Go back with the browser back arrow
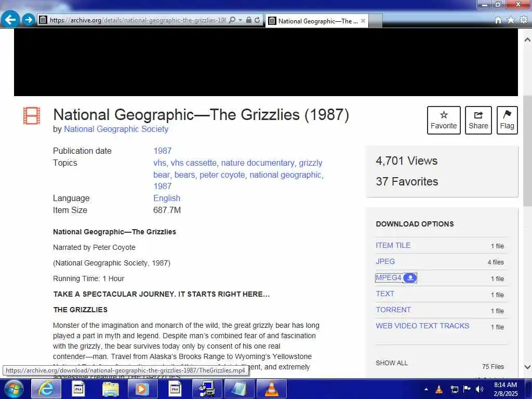This screenshot has height=399, width=532. (x=10, y=19)
